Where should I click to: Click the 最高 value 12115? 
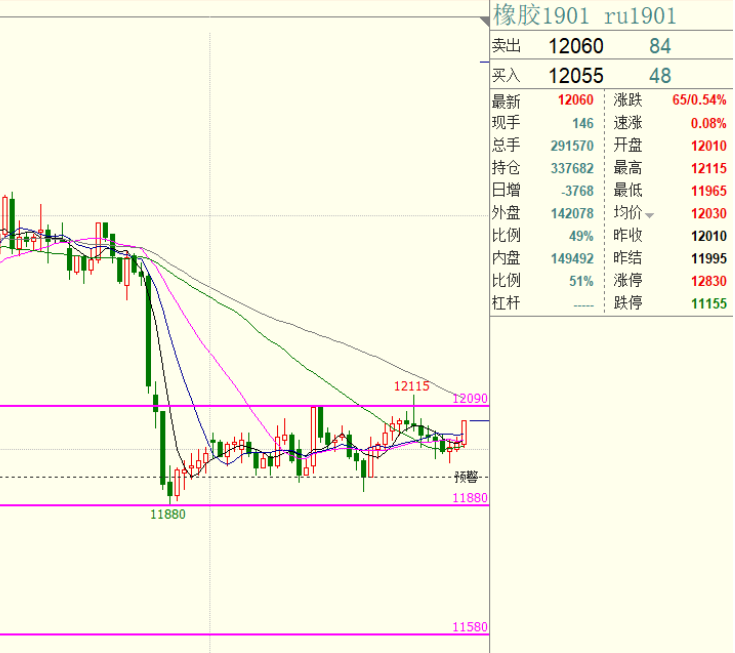[709, 168]
